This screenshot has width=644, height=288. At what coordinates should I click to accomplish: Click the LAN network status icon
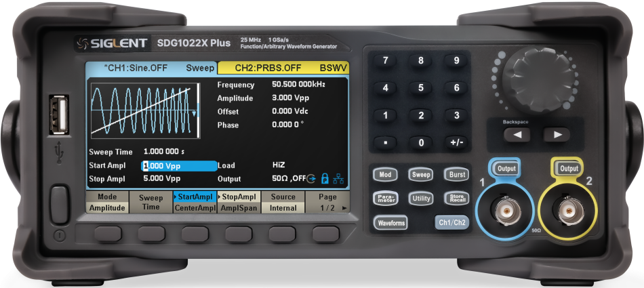tap(338, 179)
